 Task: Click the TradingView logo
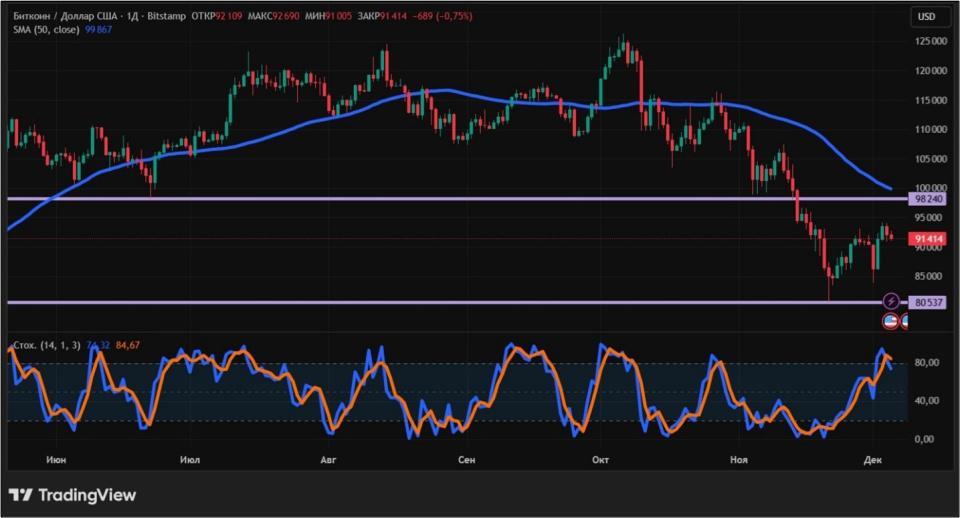point(72,495)
